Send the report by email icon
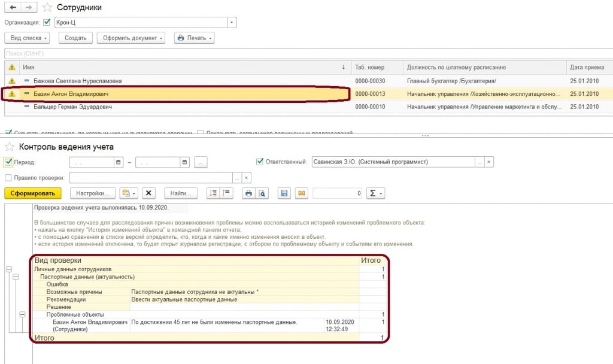The height and width of the screenshot is (364, 613). pos(301,193)
